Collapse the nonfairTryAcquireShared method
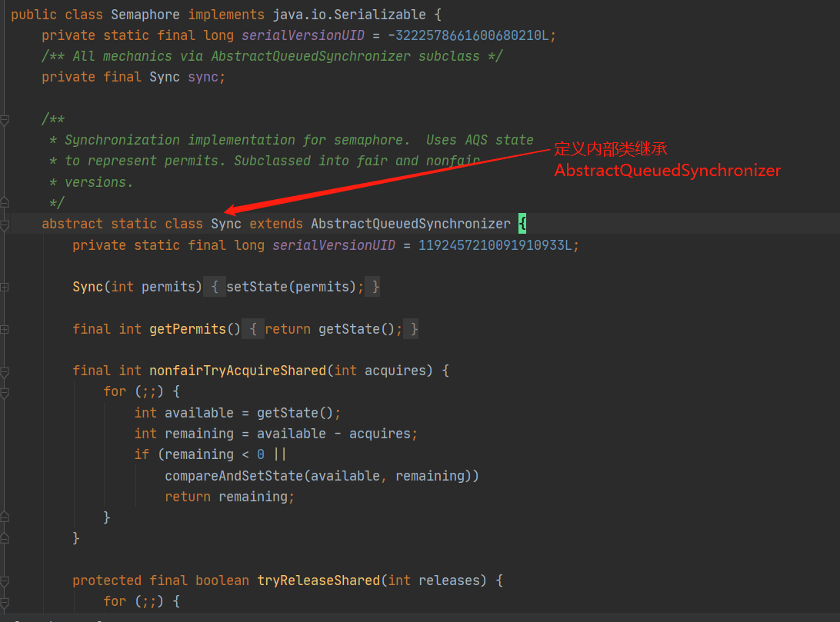 5,371
